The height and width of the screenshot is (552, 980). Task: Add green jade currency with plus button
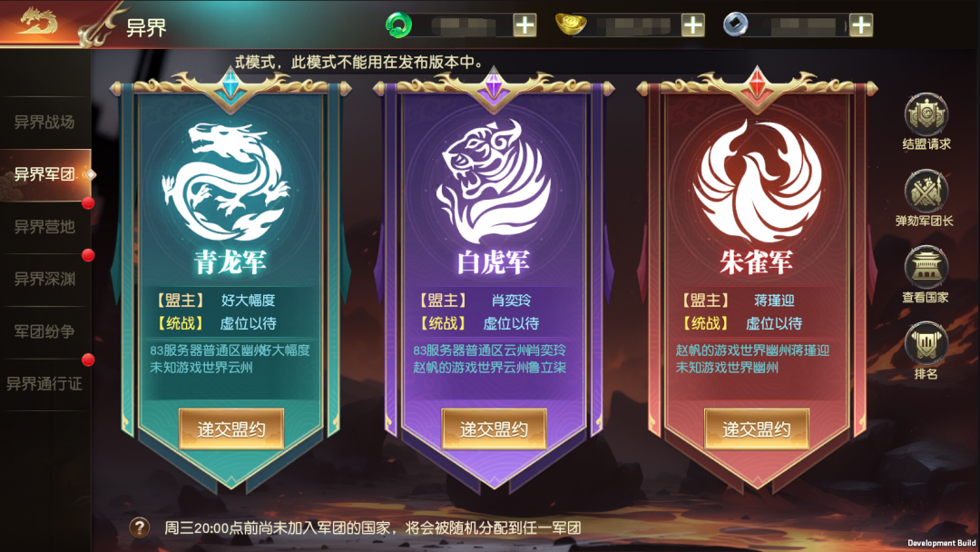(524, 25)
